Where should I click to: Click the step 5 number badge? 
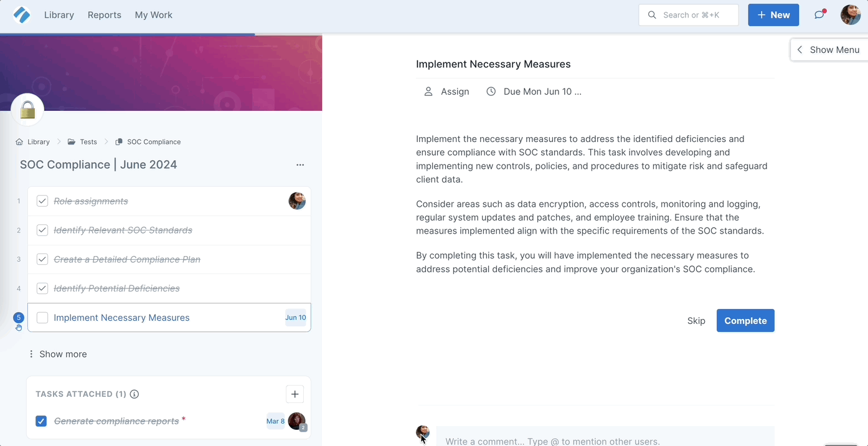pyautogui.click(x=19, y=318)
